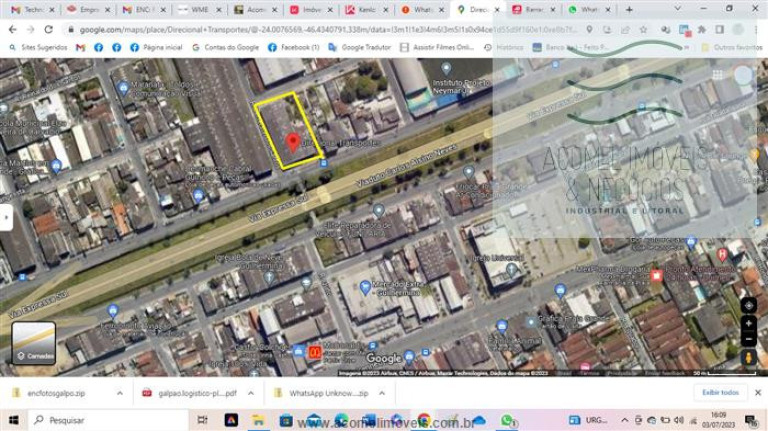Expand the collapsed side panel arrow
This screenshot has height=431, width=768.
pos(5,217)
